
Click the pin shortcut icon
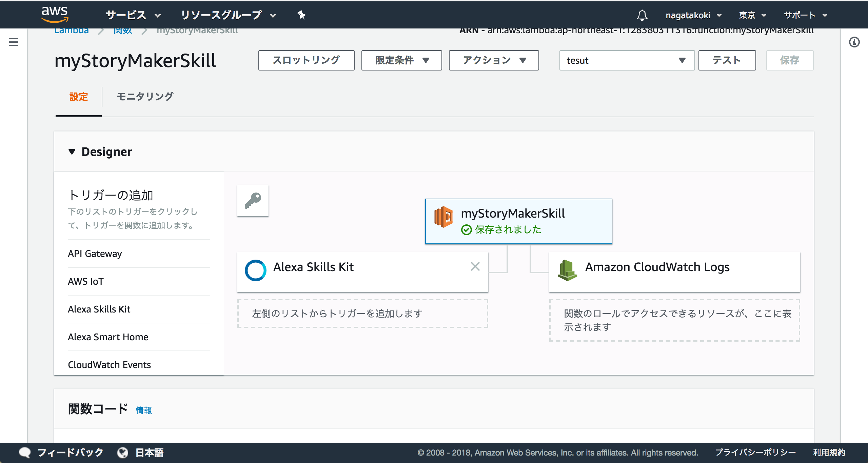(301, 15)
